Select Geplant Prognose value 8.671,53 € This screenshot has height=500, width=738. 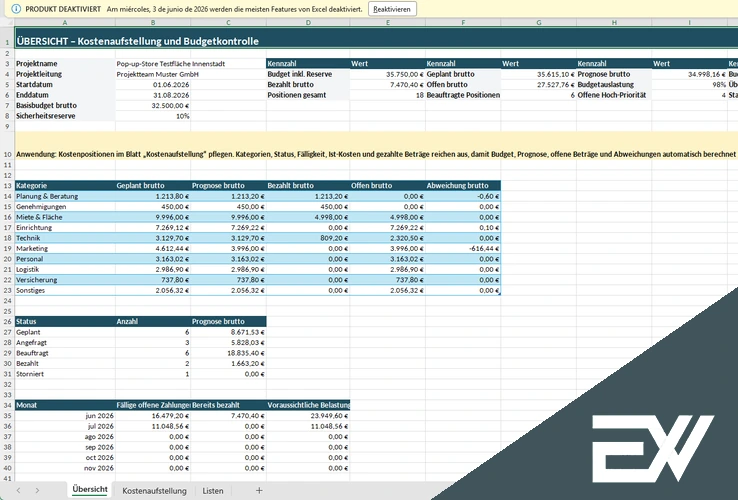point(228,332)
